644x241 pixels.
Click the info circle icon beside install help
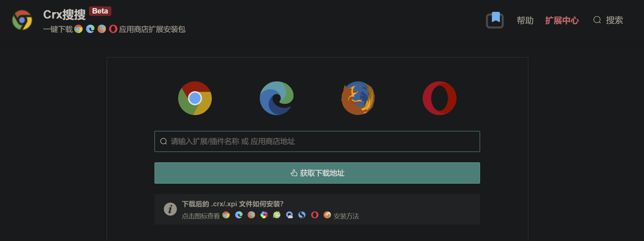(x=170, y=209)
